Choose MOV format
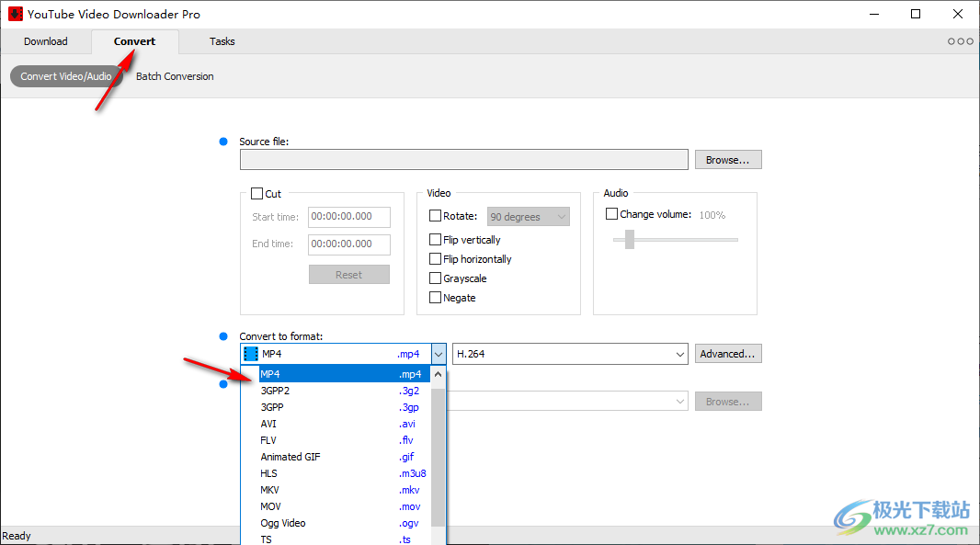 (x=345, y=506)
